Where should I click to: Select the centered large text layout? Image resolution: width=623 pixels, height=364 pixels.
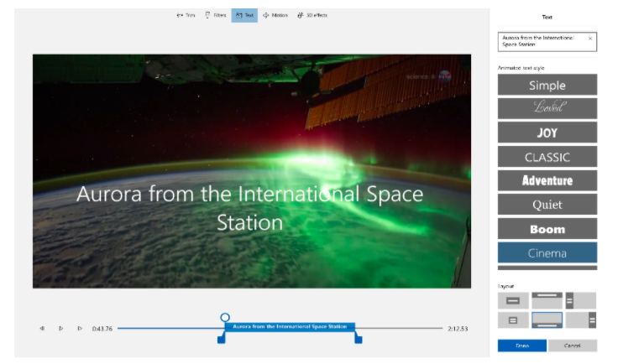click(513, 300)
